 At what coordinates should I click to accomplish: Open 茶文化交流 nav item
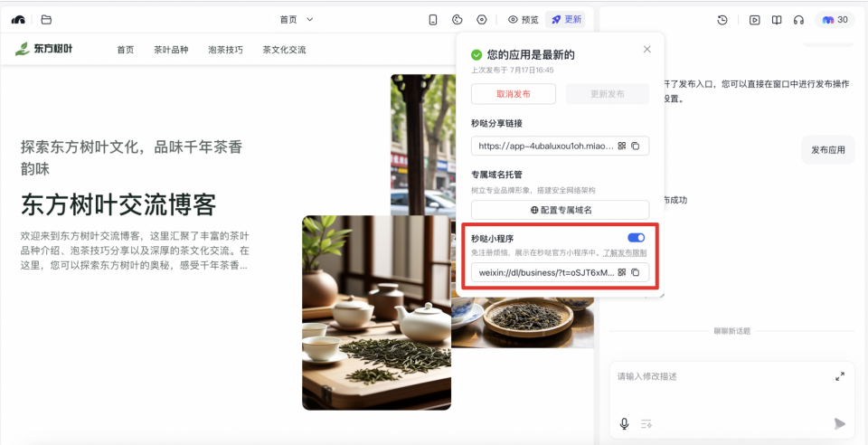[284, 50]
